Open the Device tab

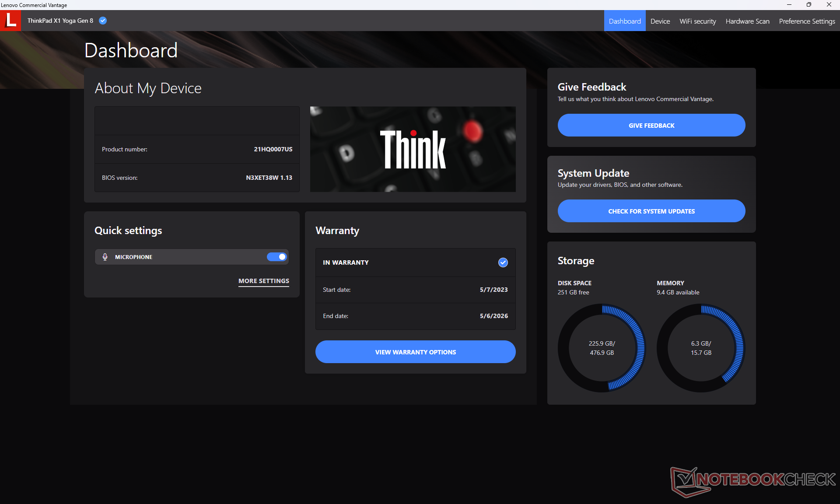point(660,21)
